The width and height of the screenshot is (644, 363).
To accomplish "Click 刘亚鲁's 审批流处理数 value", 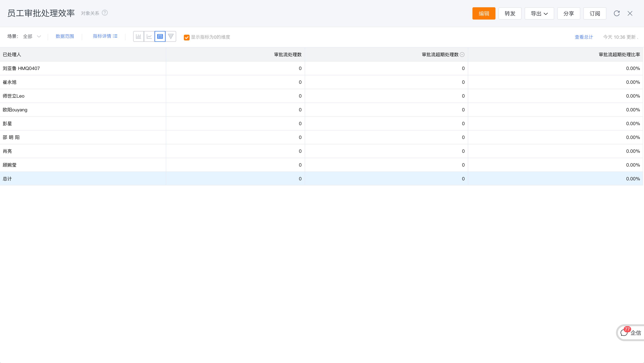I will point(300,68).
